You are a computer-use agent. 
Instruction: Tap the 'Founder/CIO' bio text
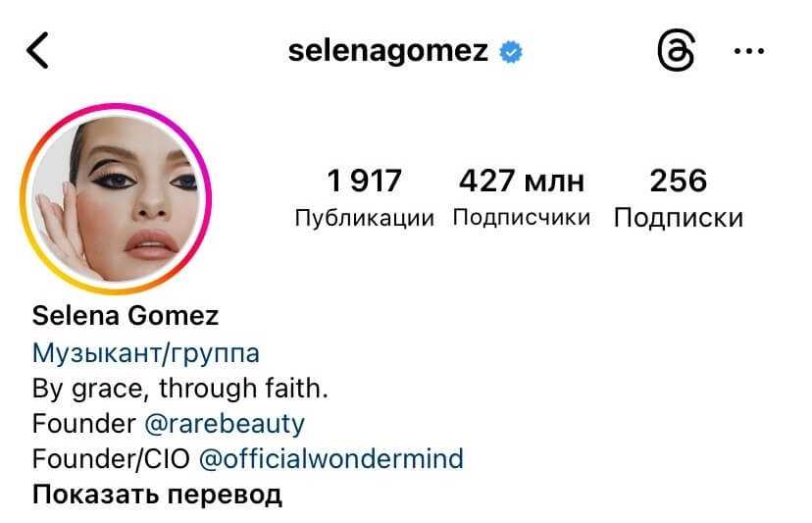coord(111,458)
